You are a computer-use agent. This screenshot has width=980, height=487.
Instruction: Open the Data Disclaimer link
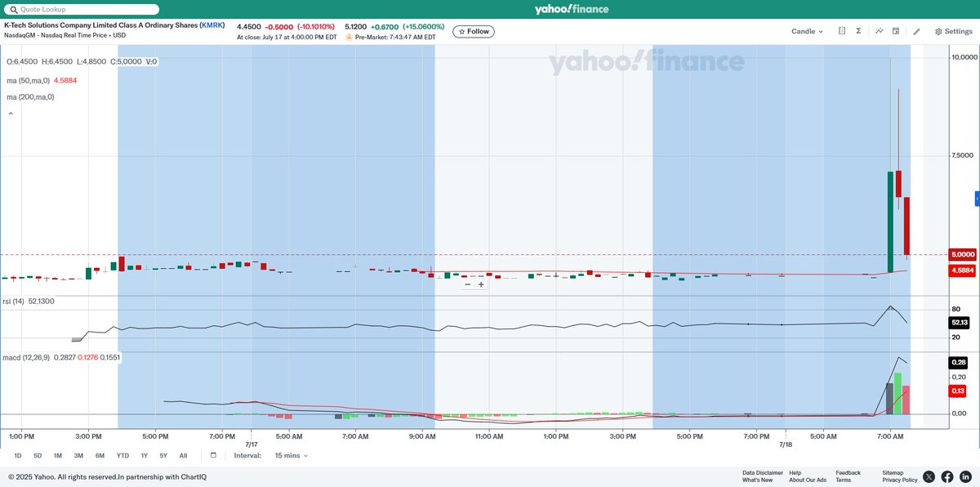click(x=763, y=472)
